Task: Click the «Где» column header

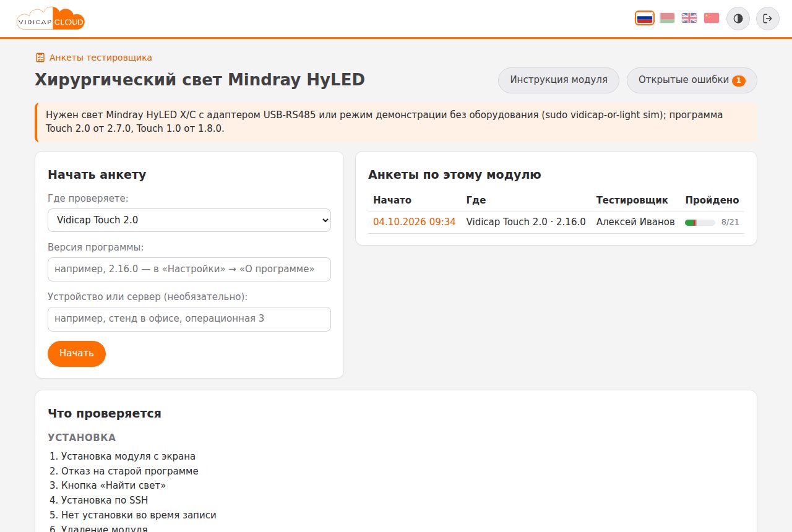Action: 476,200
